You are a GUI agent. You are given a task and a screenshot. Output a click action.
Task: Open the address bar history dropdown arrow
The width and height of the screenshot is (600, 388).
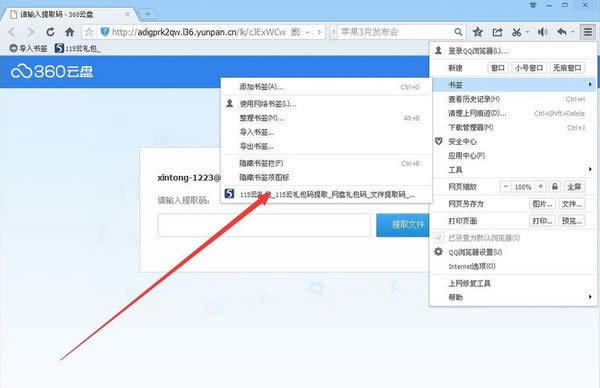(x=307, y=33)
